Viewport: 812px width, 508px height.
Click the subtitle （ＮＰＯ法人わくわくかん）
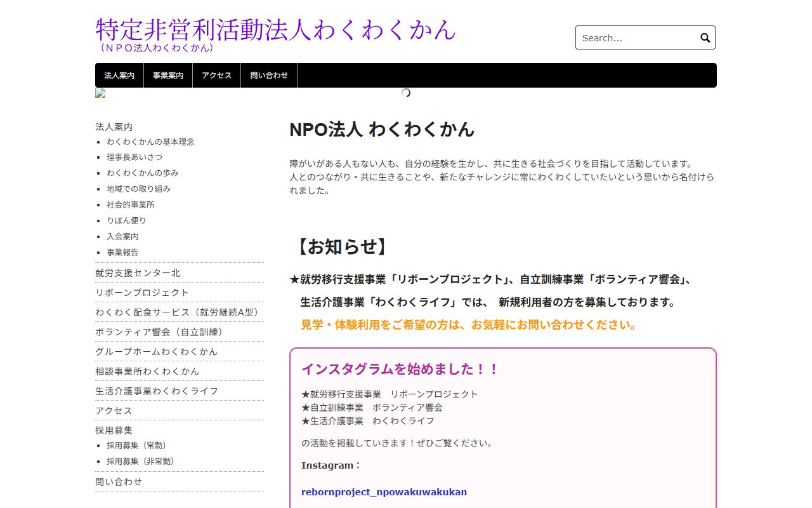157,48
